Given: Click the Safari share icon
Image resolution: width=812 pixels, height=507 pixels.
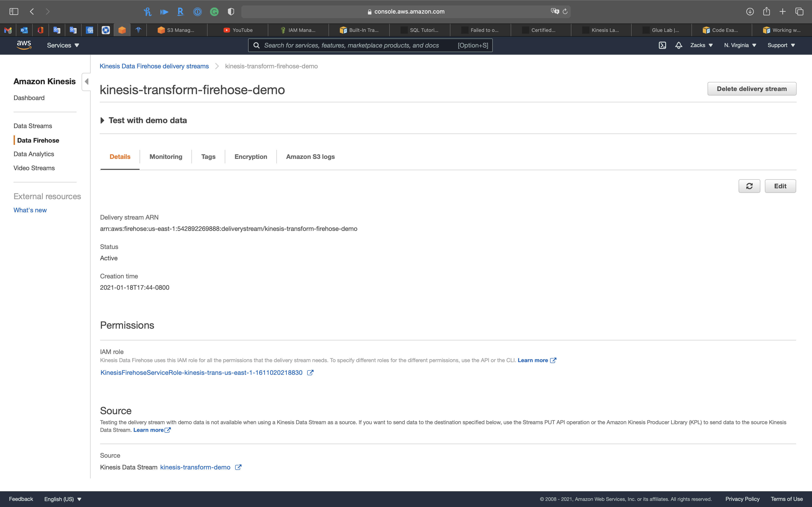Looking at the screenshot, I should [766, 11].
